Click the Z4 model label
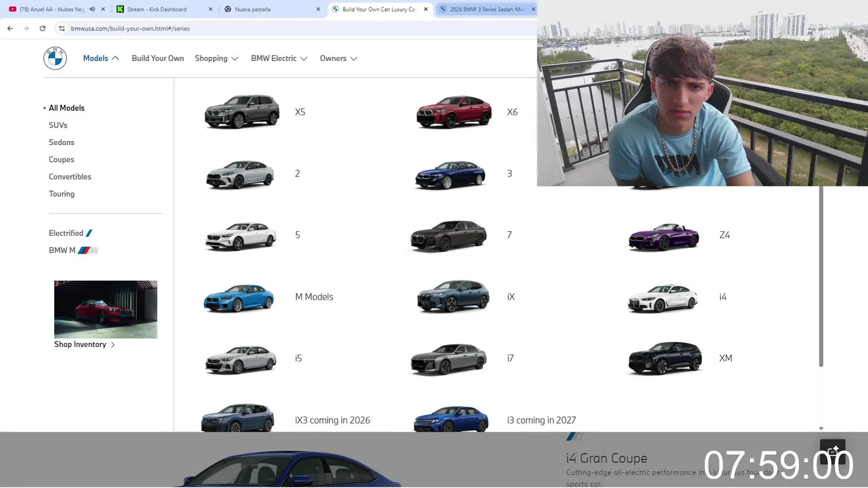The image size is (868, 488). pyautogui.click(x=724, y=235)
